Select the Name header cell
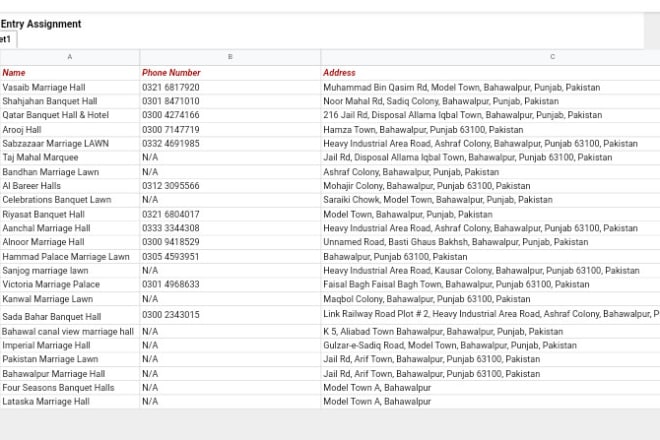Viewport: 660px width, 440px height. pos(69,73)
